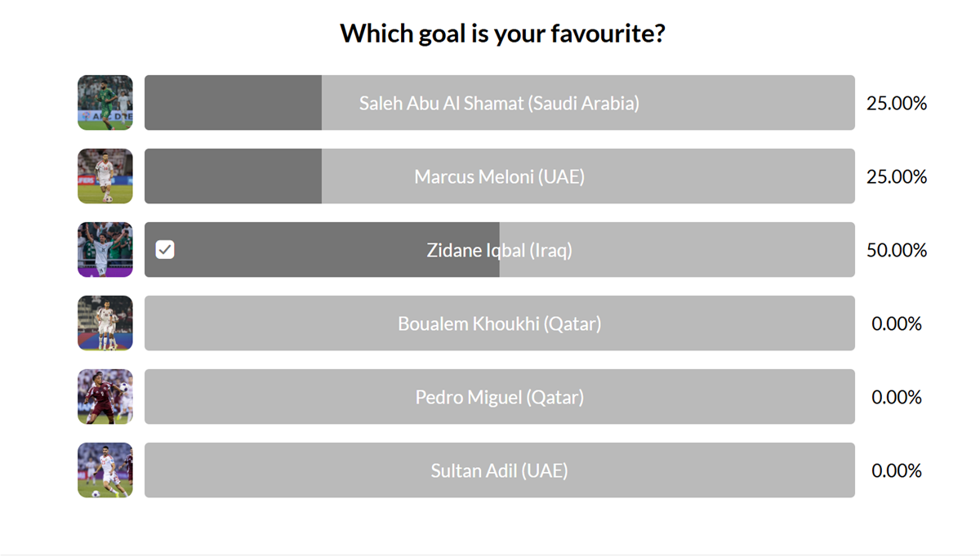Screen dimensions: 980x557
Task: Click the 25.00% result beside Saleh Abu Al Shamat
Action: point(897,103)
